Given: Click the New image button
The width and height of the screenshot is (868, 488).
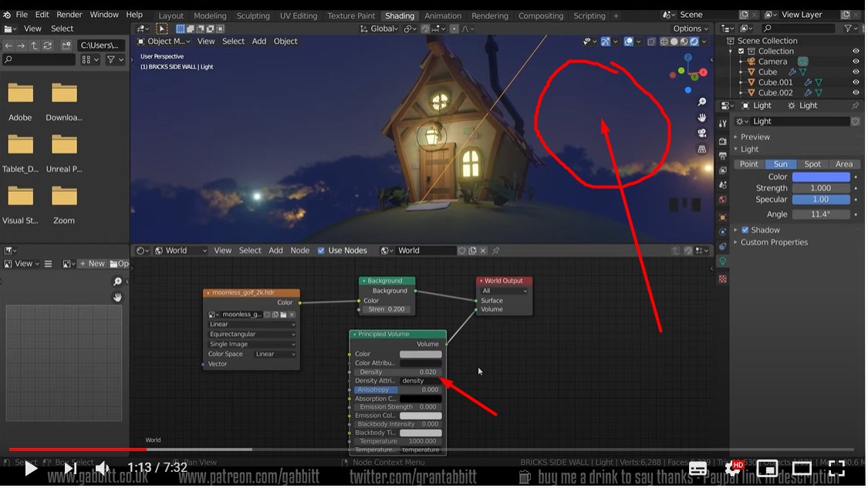Looking at the screenshot, I should coord(92,264).
